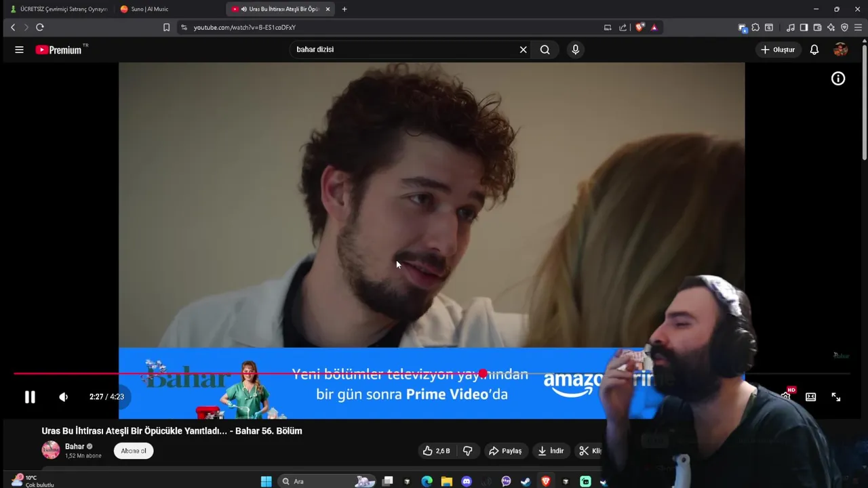
Task: Launch Microsoft Edge from taskbar
Action: point(427,481)
